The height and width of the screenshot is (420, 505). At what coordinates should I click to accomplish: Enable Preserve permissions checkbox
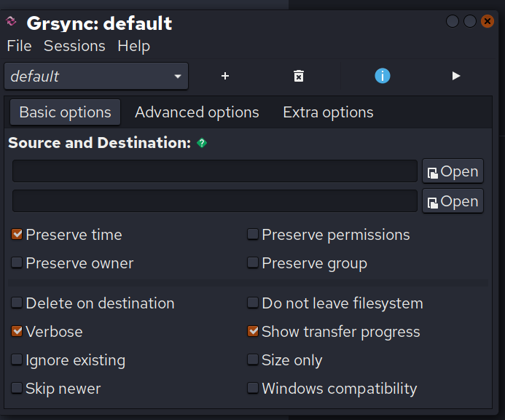(x=253, y=235)
